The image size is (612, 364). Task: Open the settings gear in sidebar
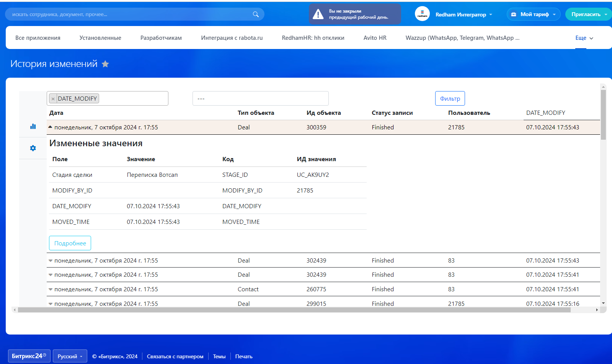point(33,148)
